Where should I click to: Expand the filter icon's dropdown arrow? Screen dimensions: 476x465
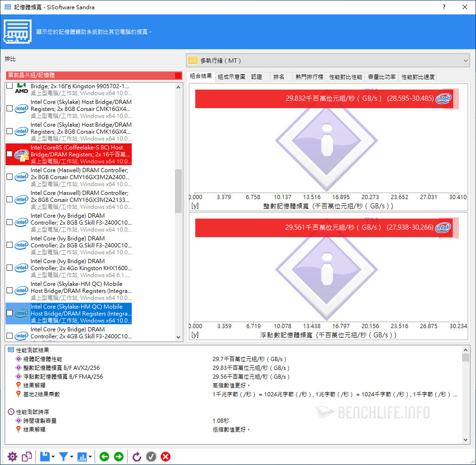click(x=71, y=457)
